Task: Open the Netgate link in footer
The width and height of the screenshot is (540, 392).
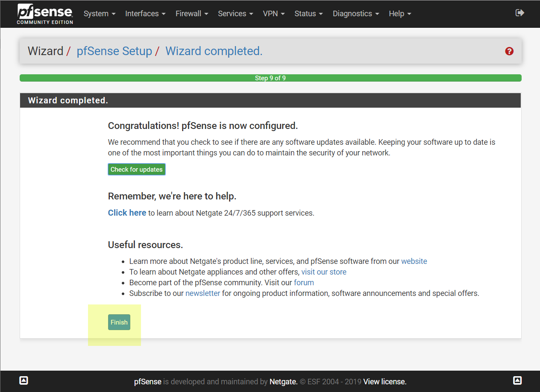Action: (x=284, y=382)
